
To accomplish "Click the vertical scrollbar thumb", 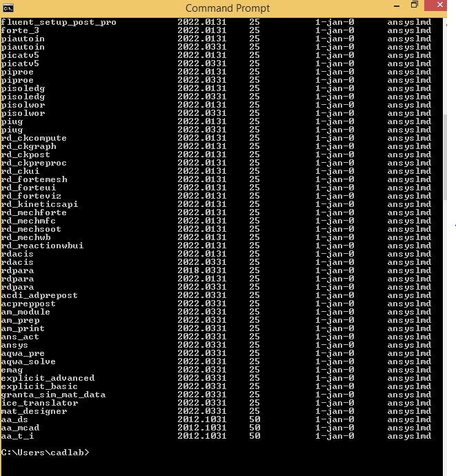I will pos(445,157).
